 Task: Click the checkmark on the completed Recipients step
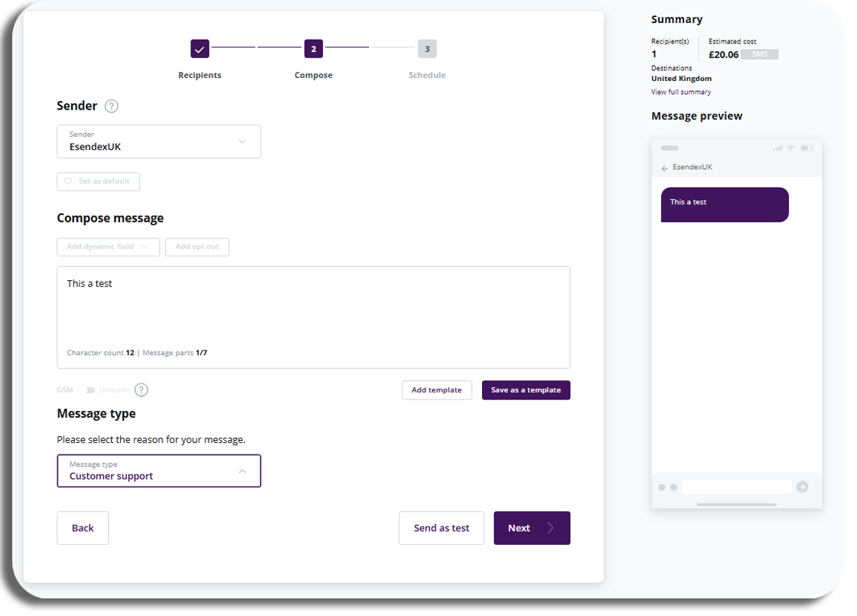pos(200,48)
